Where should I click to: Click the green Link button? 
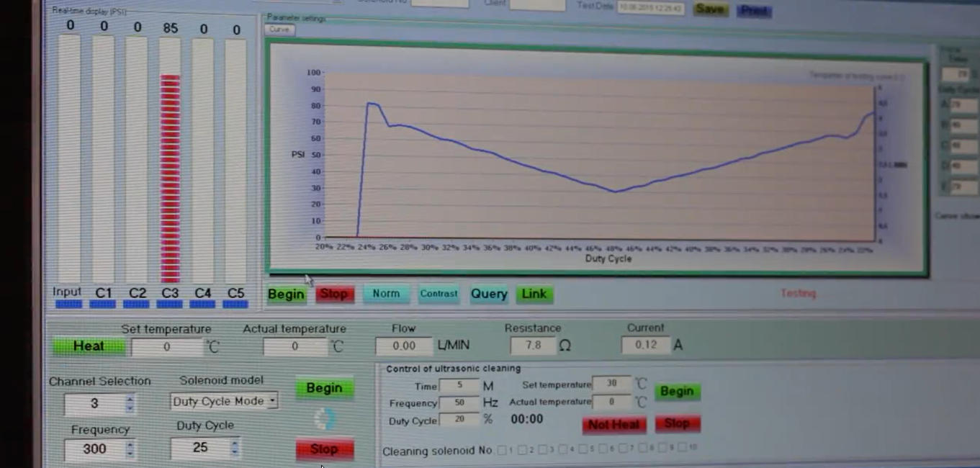pyautogui.click(x=534, y=294)
